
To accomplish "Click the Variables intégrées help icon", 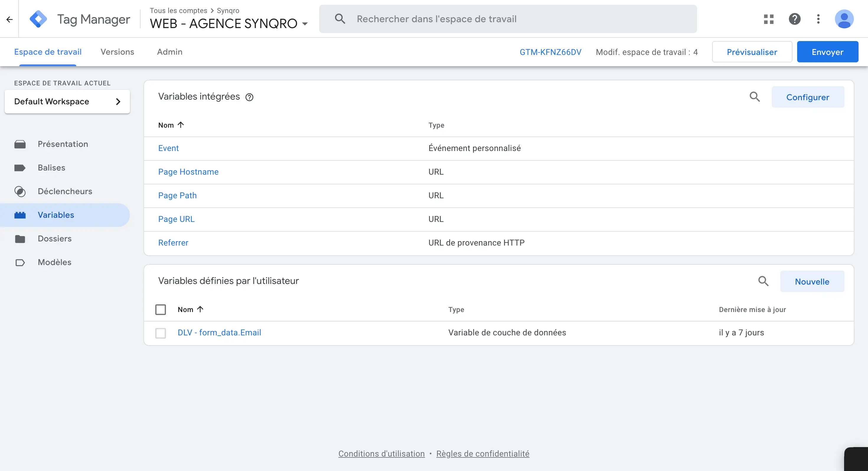I will [249, 97].
